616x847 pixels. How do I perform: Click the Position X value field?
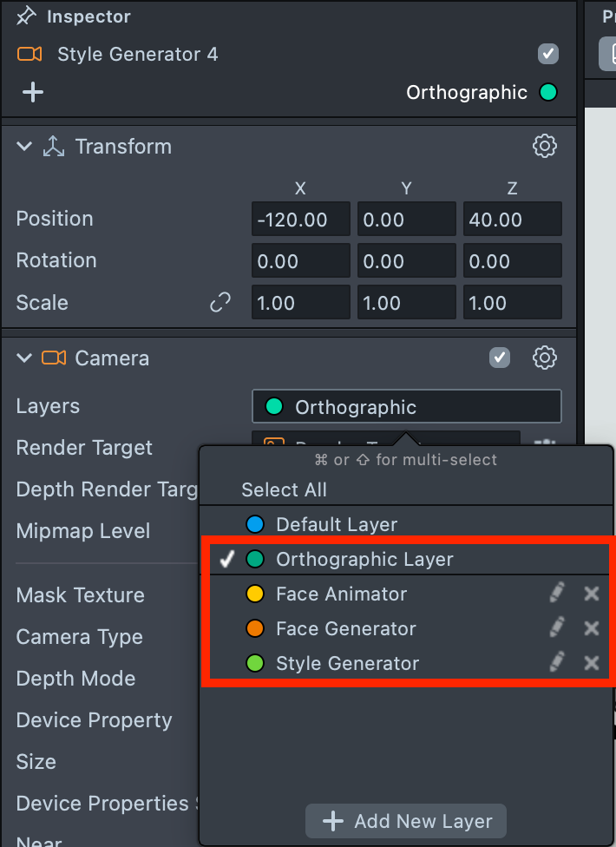pos(300,220)
